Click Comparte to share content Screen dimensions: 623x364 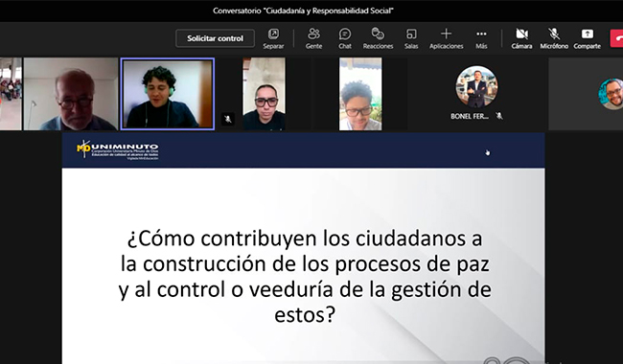587,38
